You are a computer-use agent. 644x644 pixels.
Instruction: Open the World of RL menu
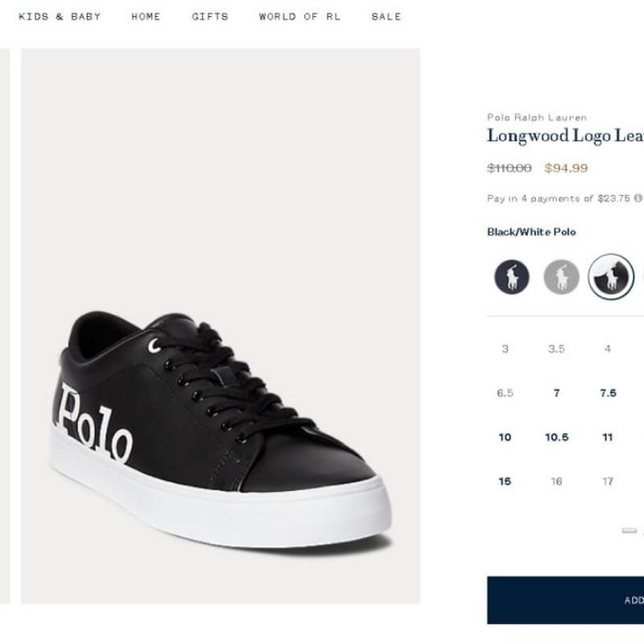click(x=299, y=16)
